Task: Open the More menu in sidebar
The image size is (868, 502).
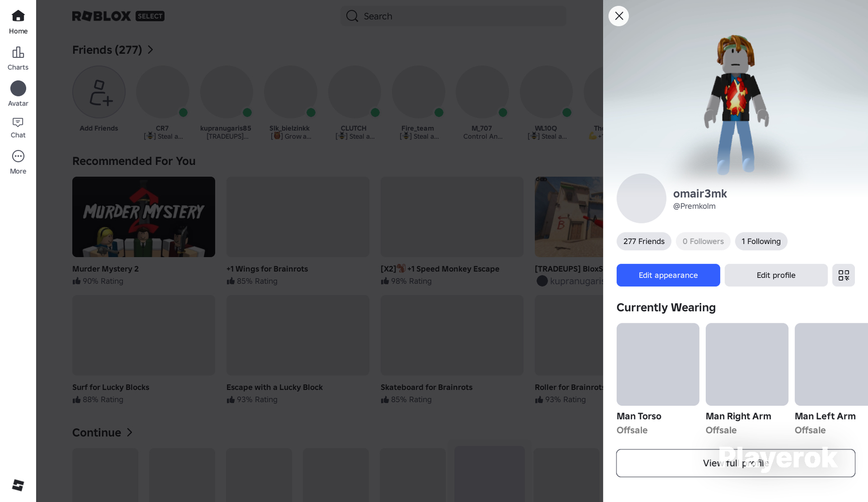Action: coord(18,163)
